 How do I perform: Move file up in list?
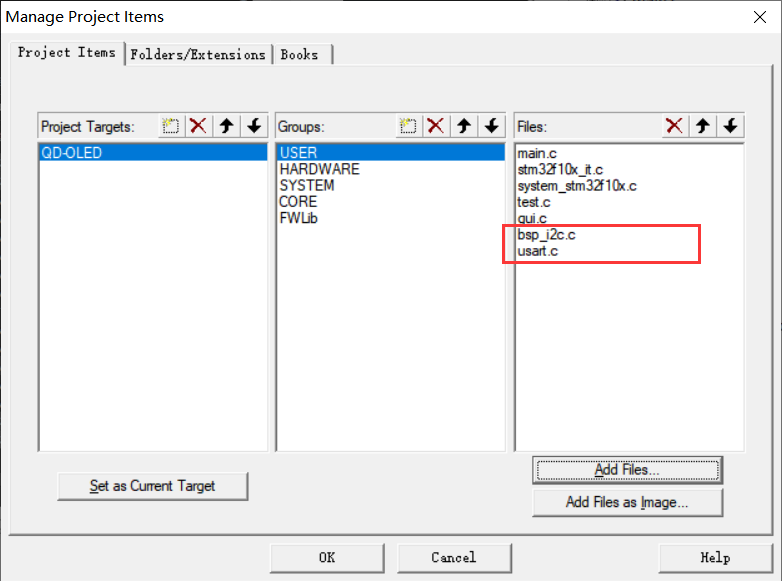tap(703, 126)
